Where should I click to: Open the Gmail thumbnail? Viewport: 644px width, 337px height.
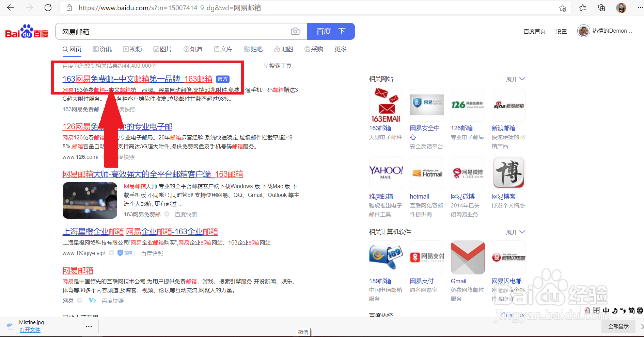click(468, 257)
